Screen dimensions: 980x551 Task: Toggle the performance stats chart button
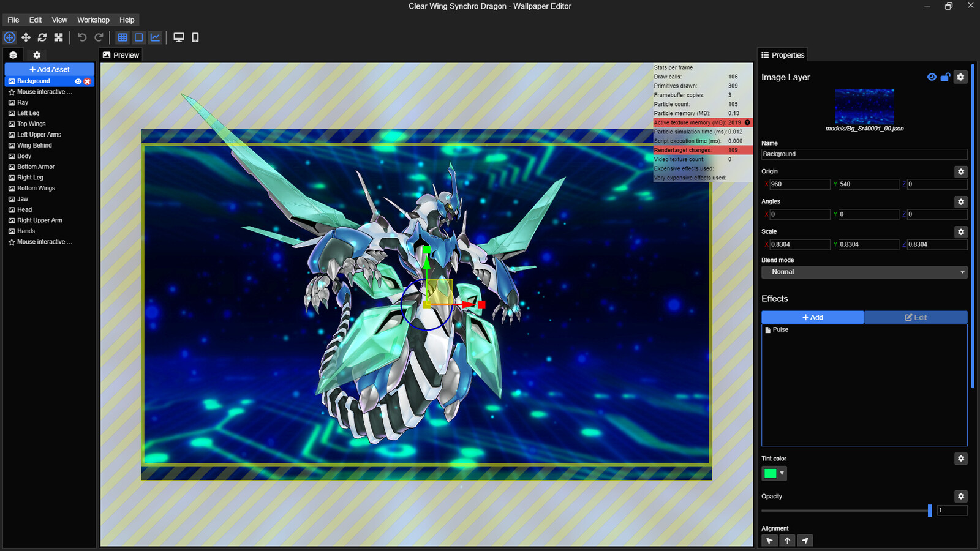click(x=156, y=37)
